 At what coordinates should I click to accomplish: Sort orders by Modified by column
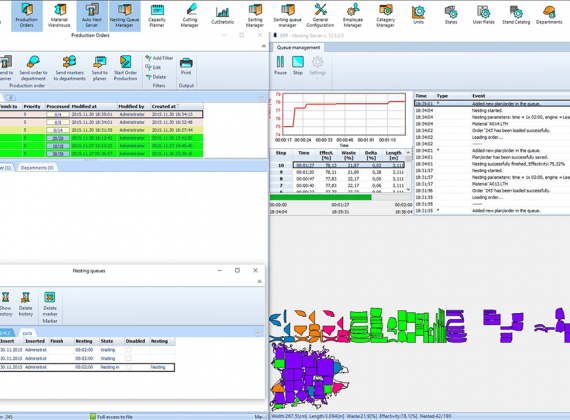click(x=134, y=107)
